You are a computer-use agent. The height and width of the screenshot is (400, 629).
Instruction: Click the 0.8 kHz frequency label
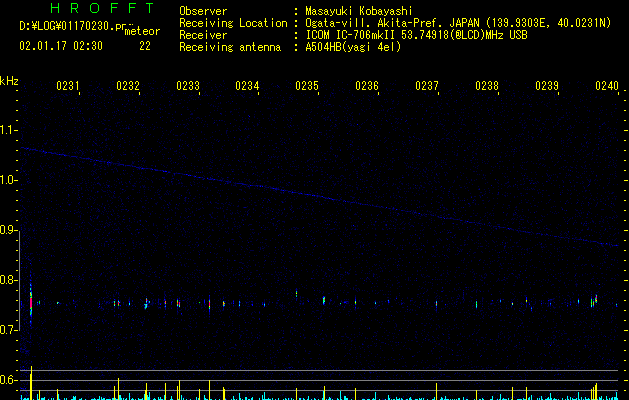tap(7, 280)
